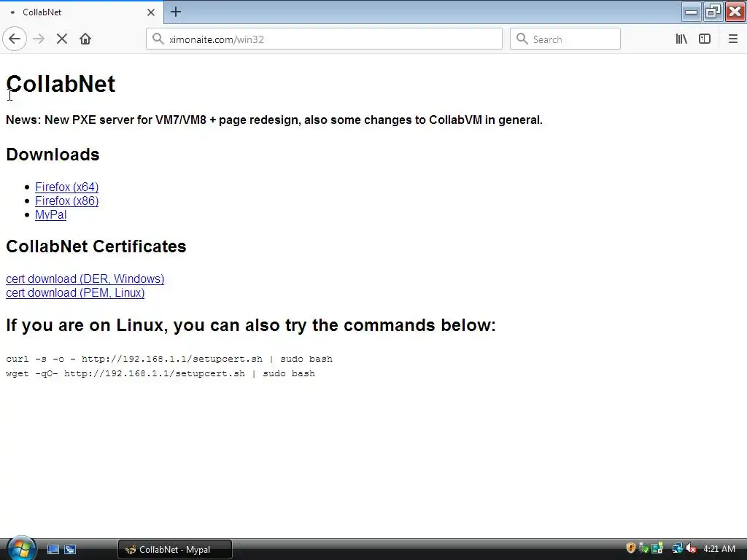
Task: Download the DER Windows certificate
Action: point(85,279)
